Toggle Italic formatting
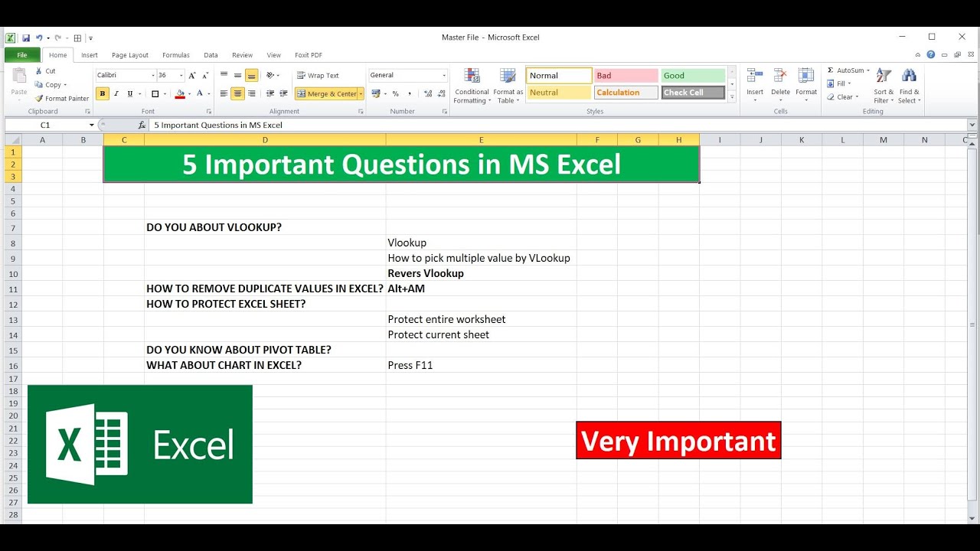Image resolution: width=980 pixels, height=551 pixels. 116,94
